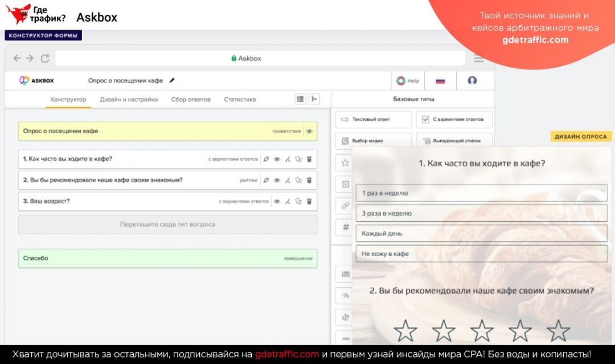Switch to the Статистика tab
Image resolution: width=615 pixels, height=364 pixels.
(x=239, y=98)
